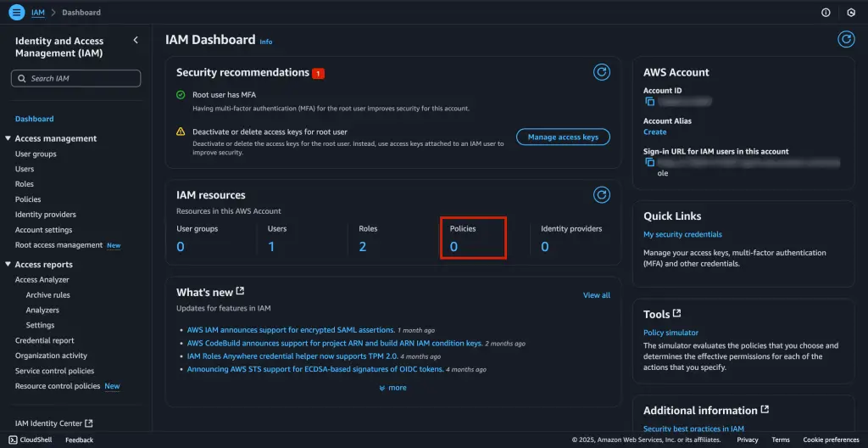Click the green check icon for root MFA
The image size is (868, 448).
tap(181, 95)
